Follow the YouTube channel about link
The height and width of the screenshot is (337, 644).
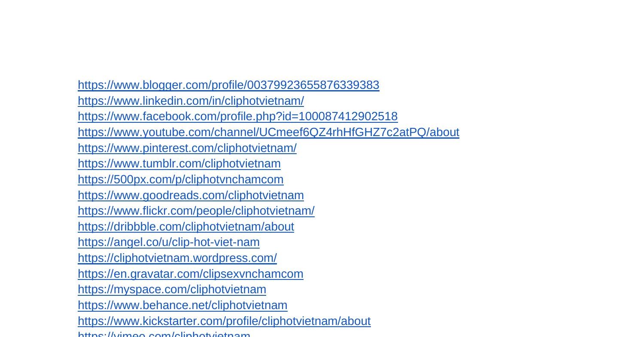[268, 132]
